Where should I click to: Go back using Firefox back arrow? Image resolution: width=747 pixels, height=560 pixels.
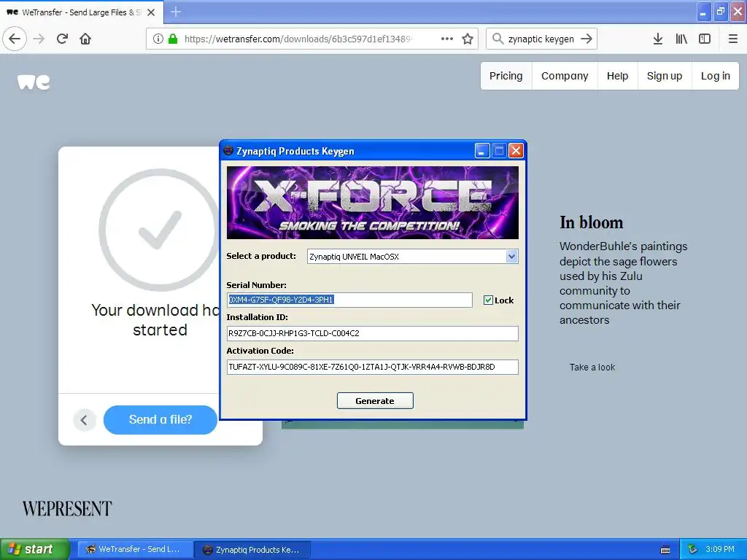tap(15, 39)
